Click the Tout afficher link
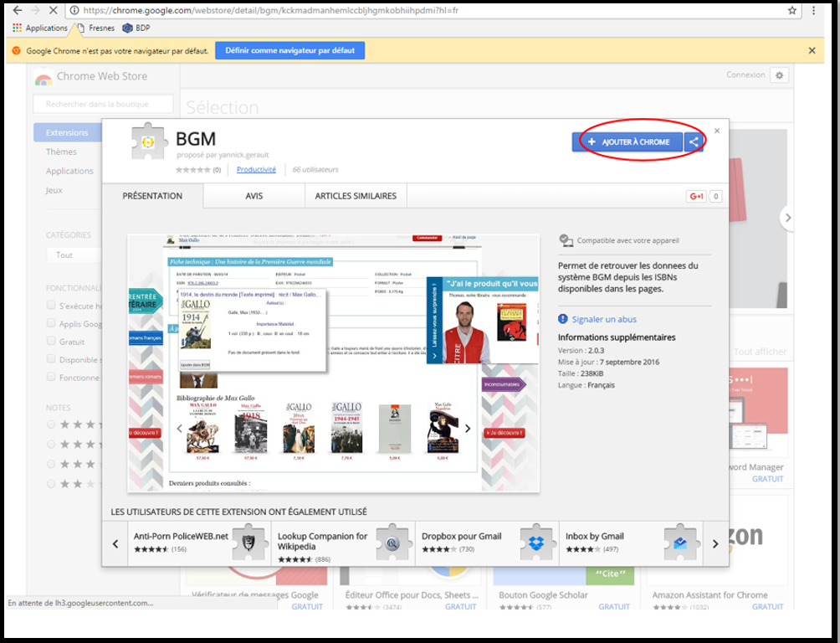 [x=760, y=352]
